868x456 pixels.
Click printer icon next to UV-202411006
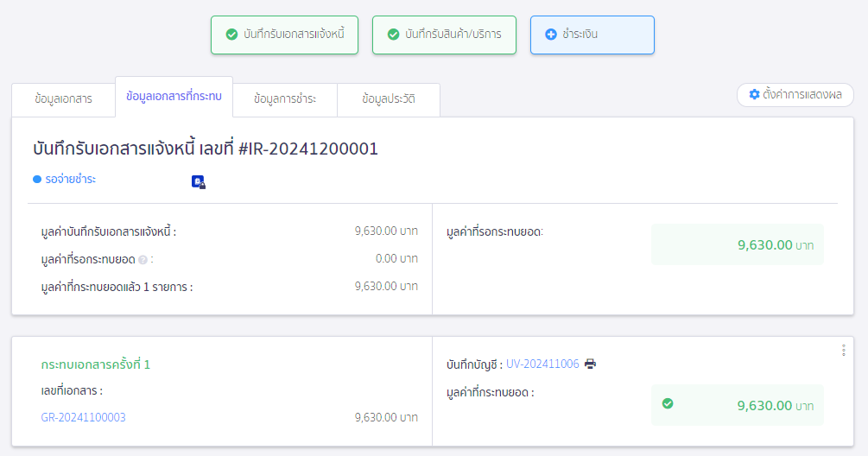[x=590, y=364]
